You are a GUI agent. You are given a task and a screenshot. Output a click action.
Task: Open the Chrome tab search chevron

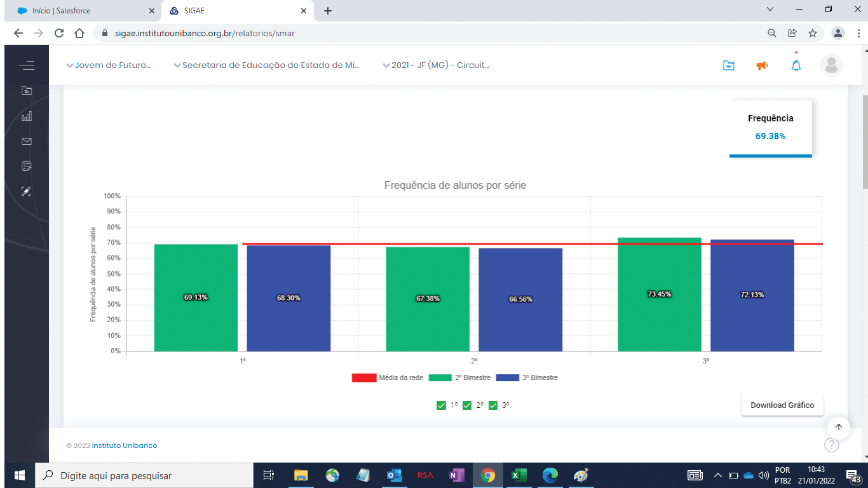[770, 10]
